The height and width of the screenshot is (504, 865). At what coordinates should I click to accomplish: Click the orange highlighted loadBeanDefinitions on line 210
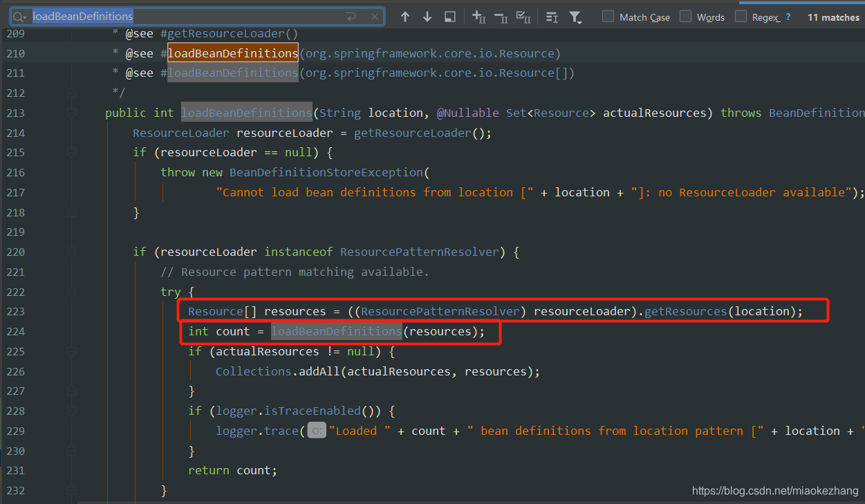coord(233,53)
